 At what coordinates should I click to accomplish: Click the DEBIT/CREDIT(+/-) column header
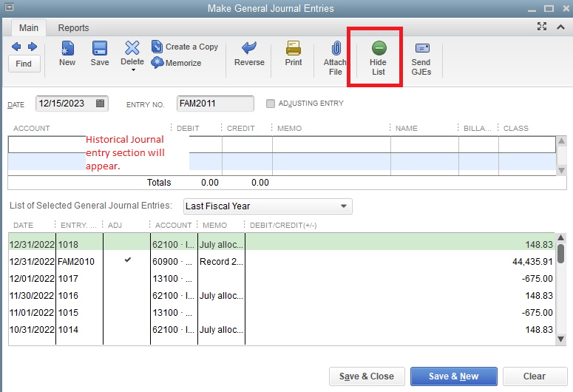pos(283,226)
